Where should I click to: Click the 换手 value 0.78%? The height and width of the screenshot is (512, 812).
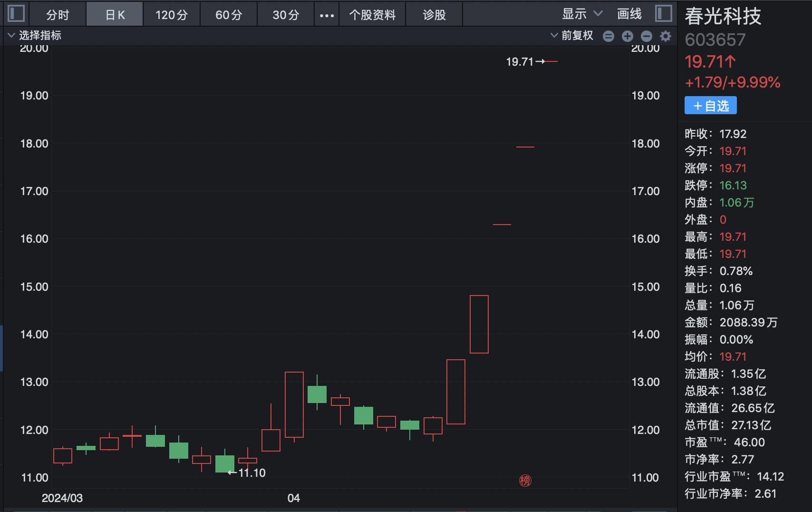click(x=736, y=271)
